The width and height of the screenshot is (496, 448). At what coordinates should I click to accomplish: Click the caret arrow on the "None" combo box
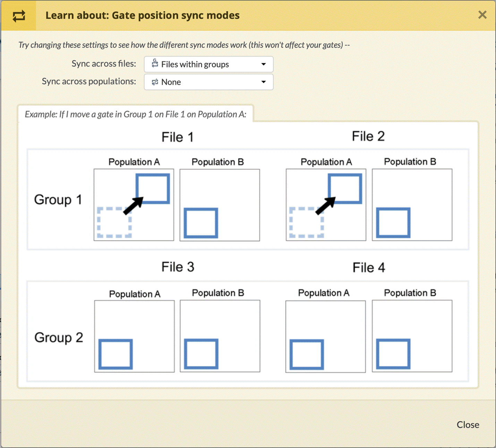coord(264,82)
